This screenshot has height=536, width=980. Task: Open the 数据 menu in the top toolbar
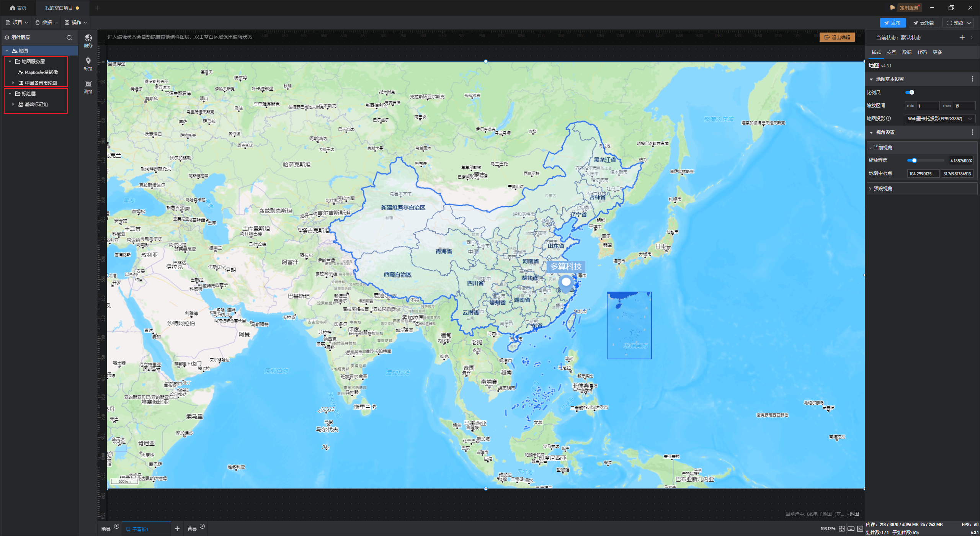[x=46, y=23]
